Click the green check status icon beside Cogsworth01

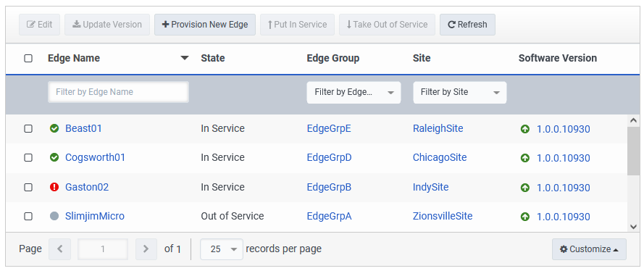tap(54, 157)
